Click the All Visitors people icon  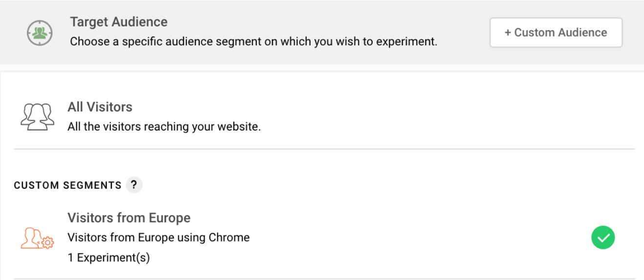tap(37, 116)
